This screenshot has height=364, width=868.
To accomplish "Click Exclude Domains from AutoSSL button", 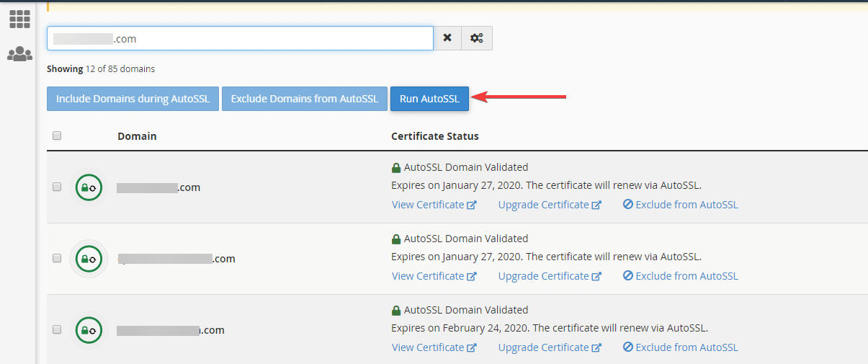I will click(304, 99).
